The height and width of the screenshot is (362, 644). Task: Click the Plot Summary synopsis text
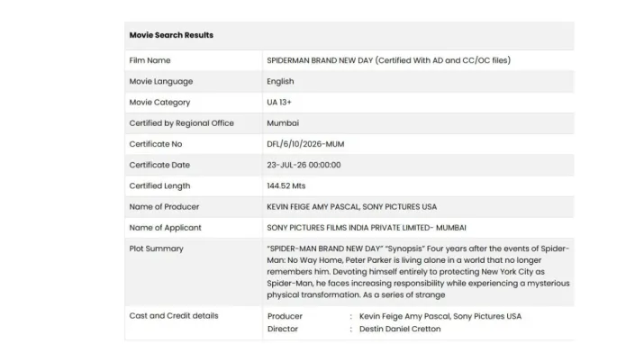click(x=418, y=272)
